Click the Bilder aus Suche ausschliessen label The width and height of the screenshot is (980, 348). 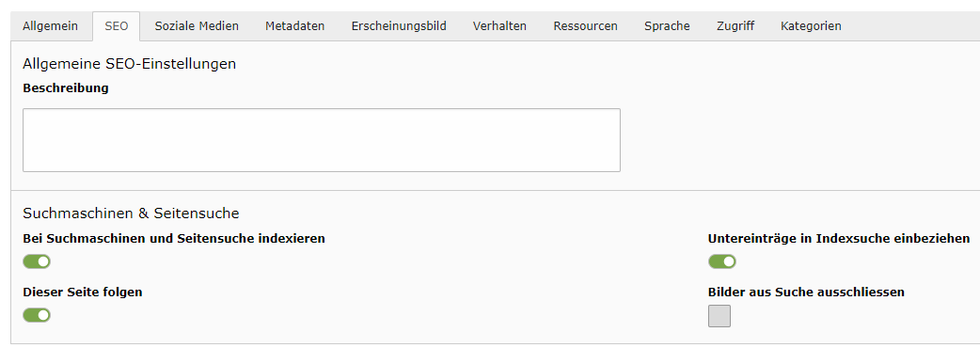click(806, 292)
